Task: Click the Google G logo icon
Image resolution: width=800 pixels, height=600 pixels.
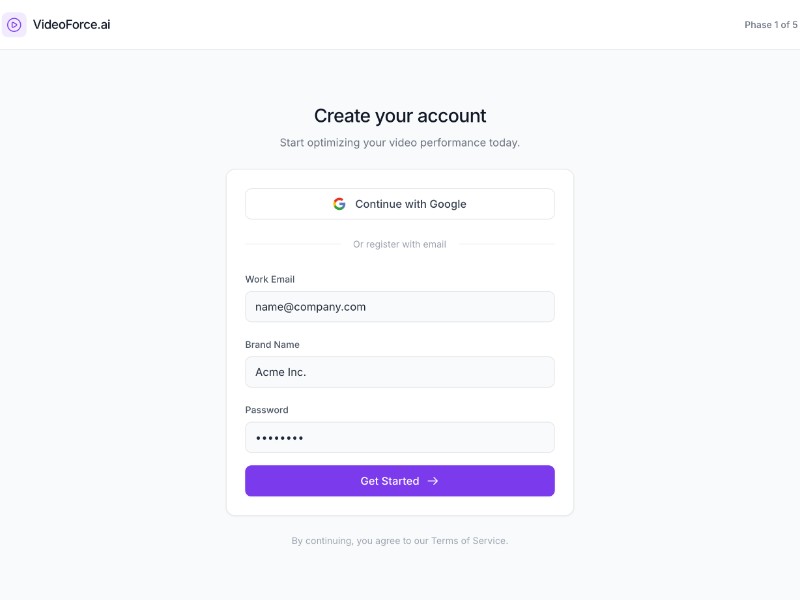Action: click(x=339, y=204)
